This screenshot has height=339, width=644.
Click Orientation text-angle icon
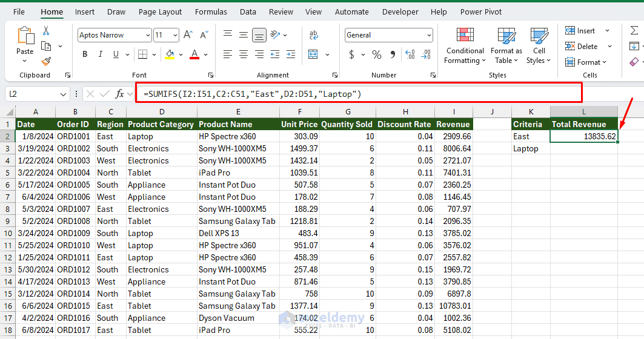pyautogui.click(x=275, y=35)
